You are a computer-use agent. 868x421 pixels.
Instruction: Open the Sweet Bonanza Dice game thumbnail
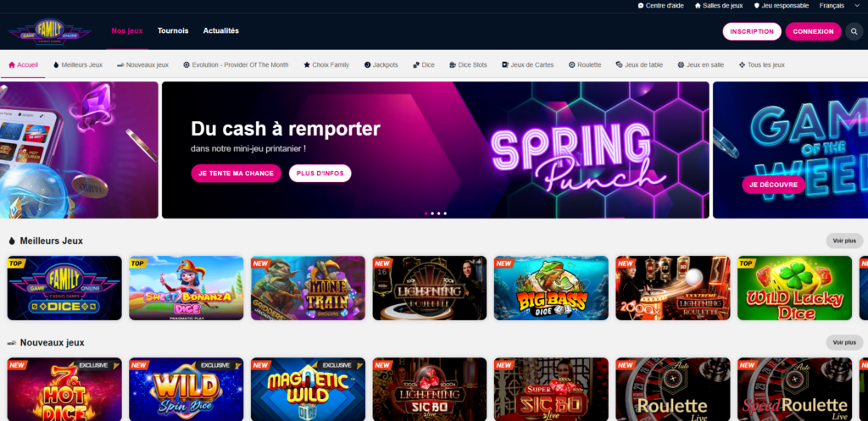(186, 288)
